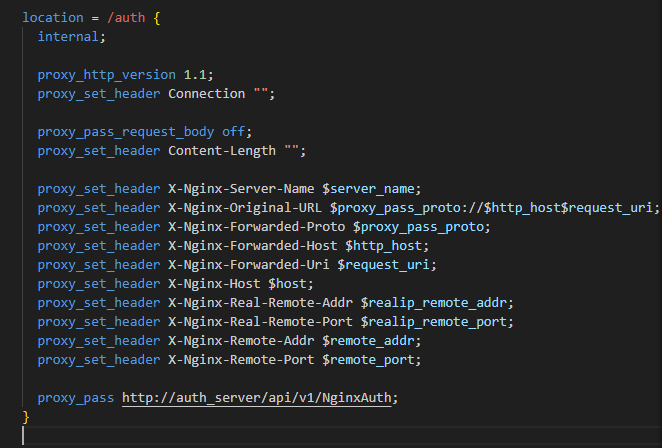
Task: Click the 'Connection' header name
Action: tap(206, 94)
